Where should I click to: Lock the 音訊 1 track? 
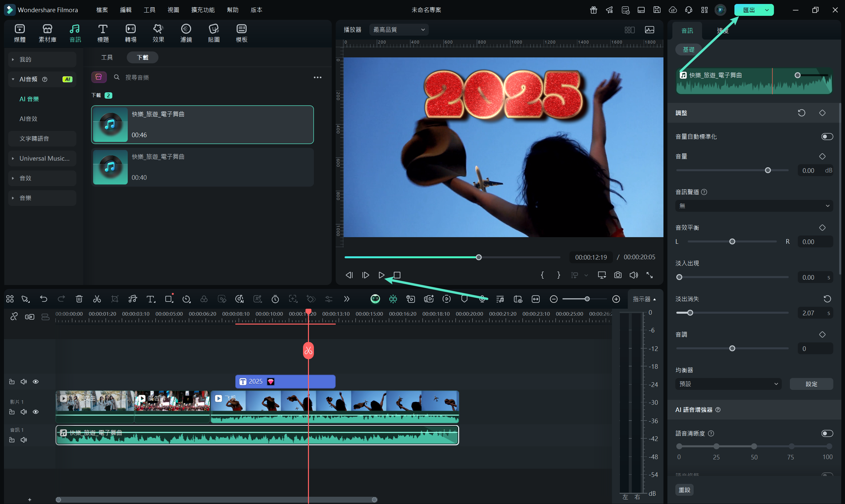(x=12, y=440)
